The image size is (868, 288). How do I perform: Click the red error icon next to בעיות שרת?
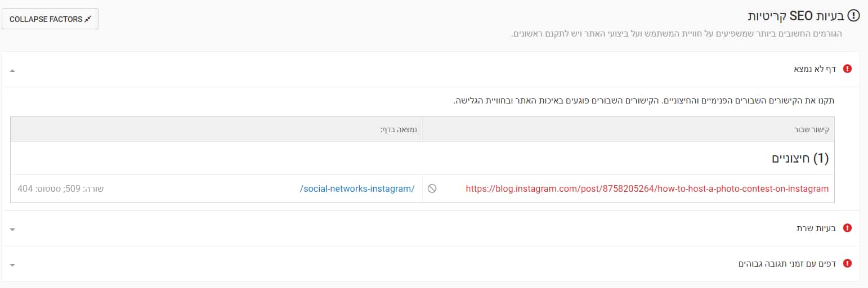847,228
